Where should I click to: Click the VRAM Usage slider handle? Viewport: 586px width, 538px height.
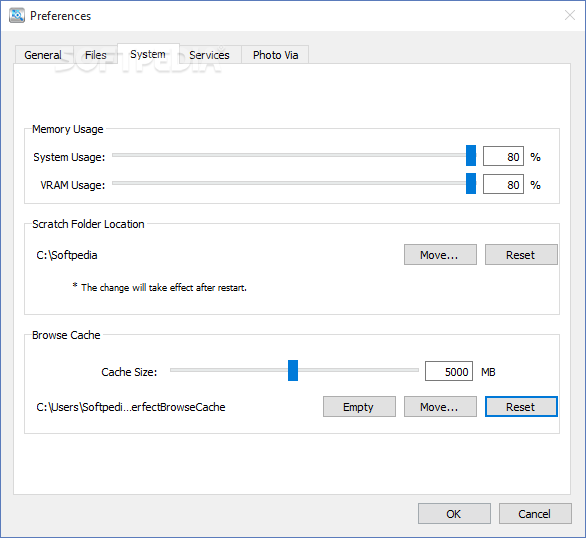471,183
